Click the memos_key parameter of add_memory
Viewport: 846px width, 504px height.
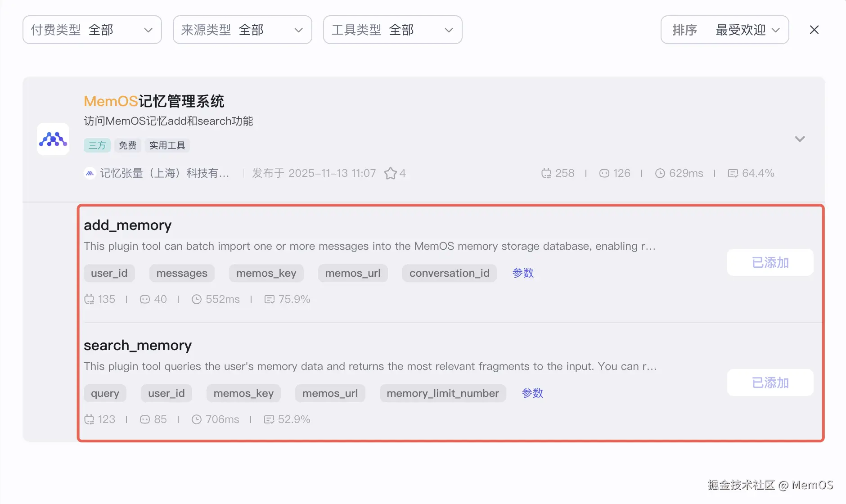266,273
